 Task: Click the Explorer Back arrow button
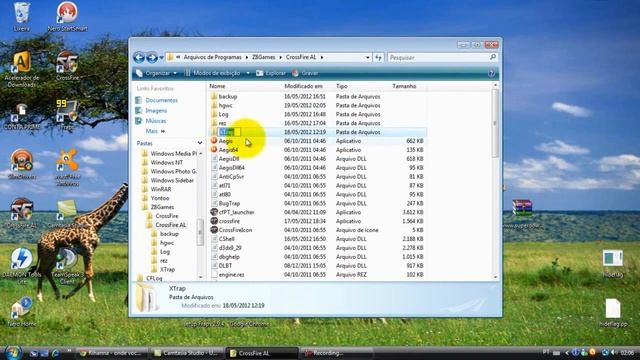click(x=139, y=58)
